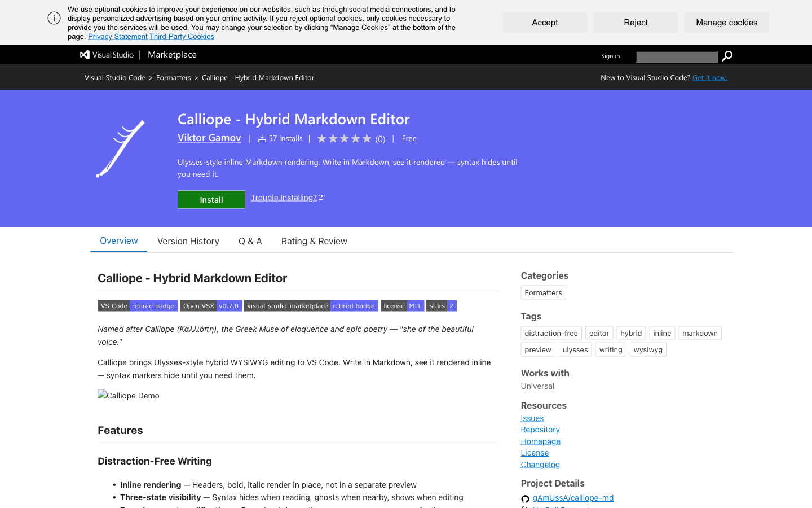
Task: Click the search magnifier icon
Action: tap(727, 56)
